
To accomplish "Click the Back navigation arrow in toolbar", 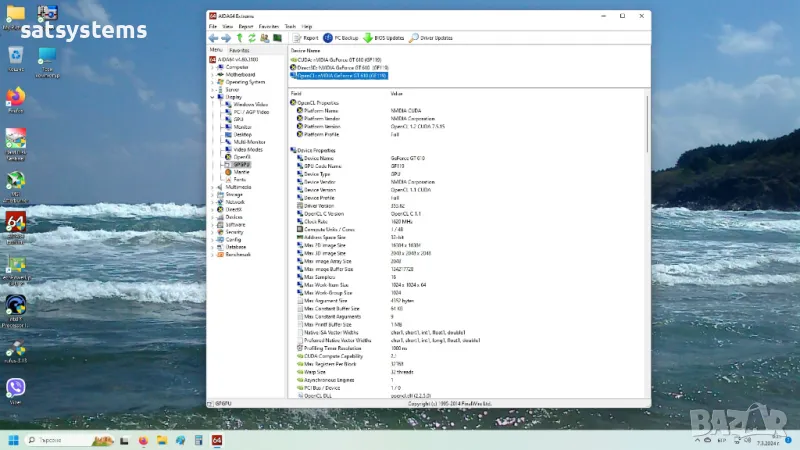I will [214, 38].
